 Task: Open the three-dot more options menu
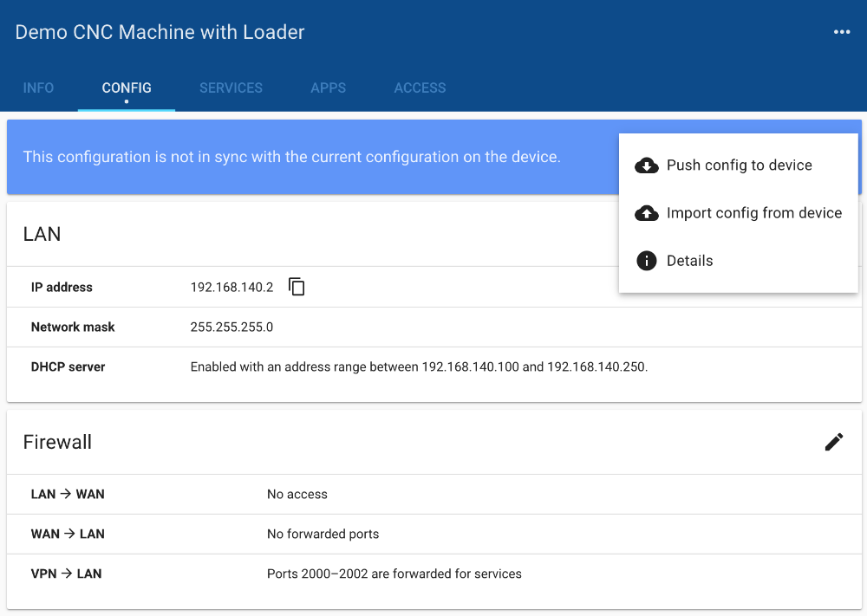click(x=841, y=32)
